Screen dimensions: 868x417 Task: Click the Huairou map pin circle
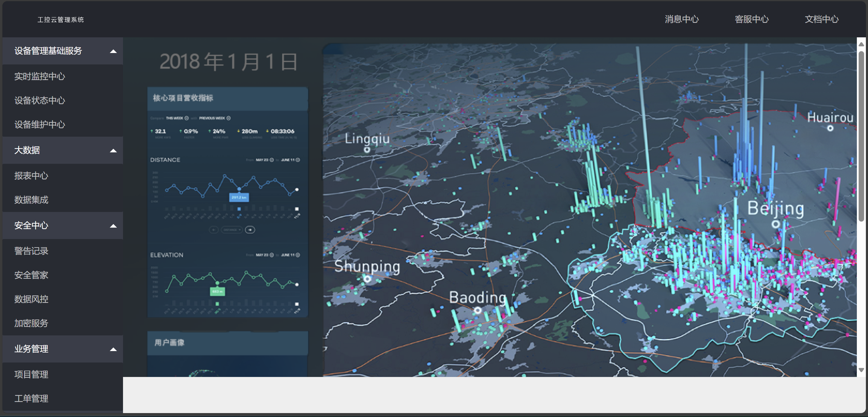tap(830, 128)
